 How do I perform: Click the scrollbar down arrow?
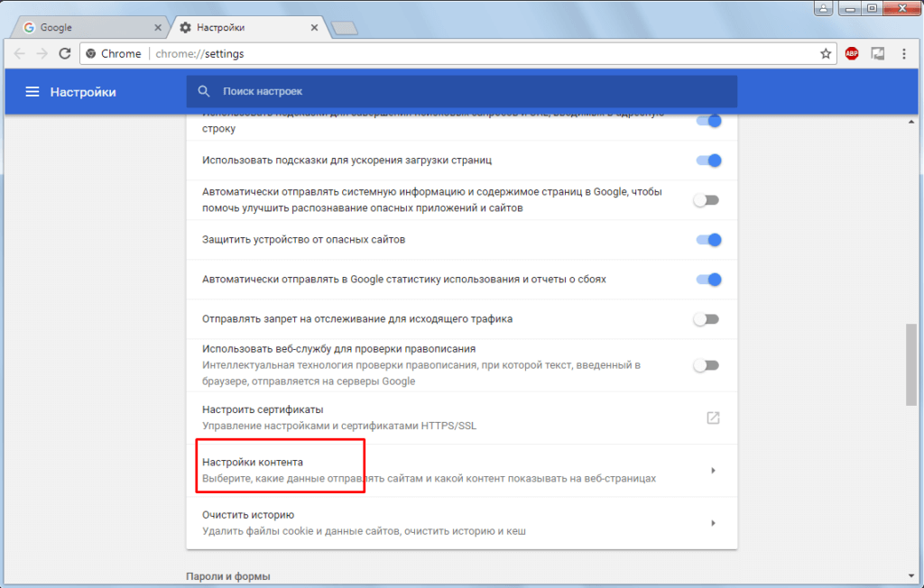(911, 575)
